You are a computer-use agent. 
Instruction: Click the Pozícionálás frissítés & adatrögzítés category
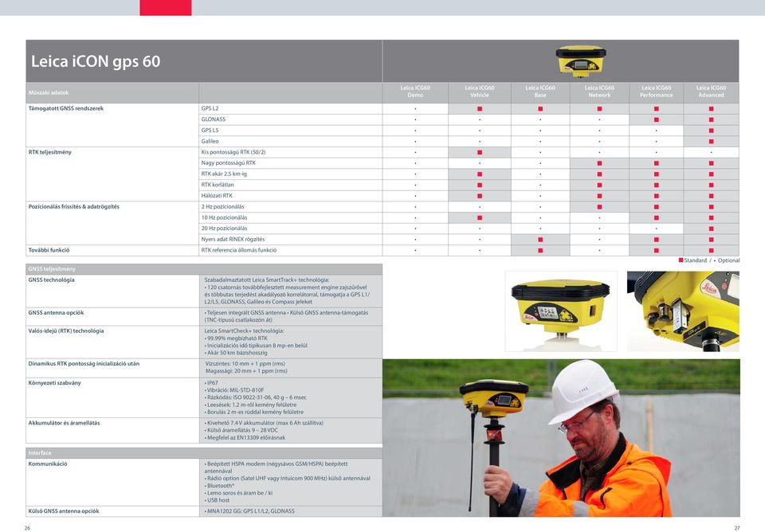click(73, 207)
